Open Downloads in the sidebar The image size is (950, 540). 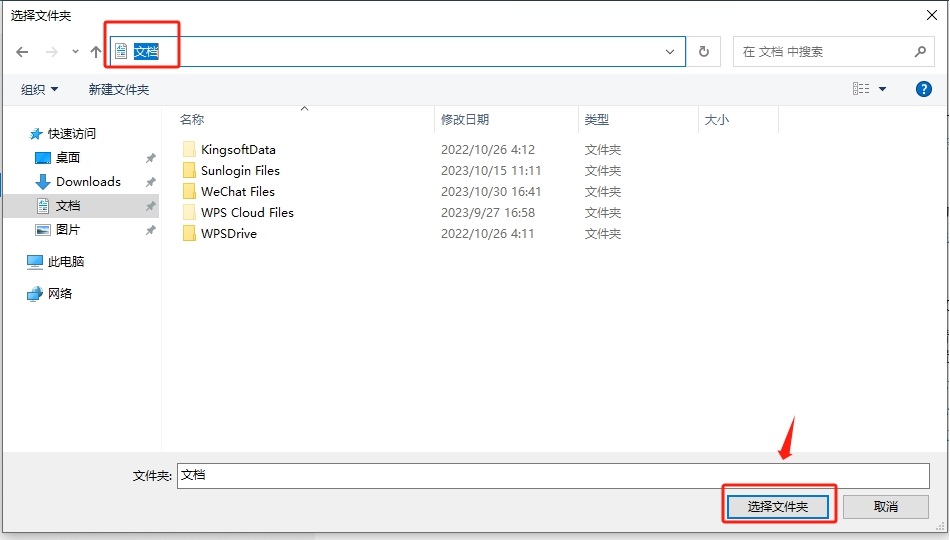(88, 181)
